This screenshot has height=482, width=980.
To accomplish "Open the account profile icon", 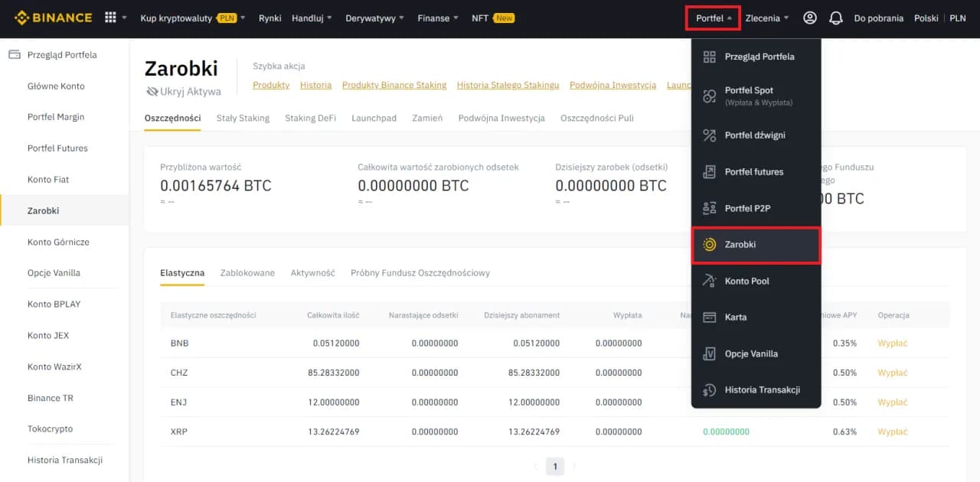I will 809,18.
